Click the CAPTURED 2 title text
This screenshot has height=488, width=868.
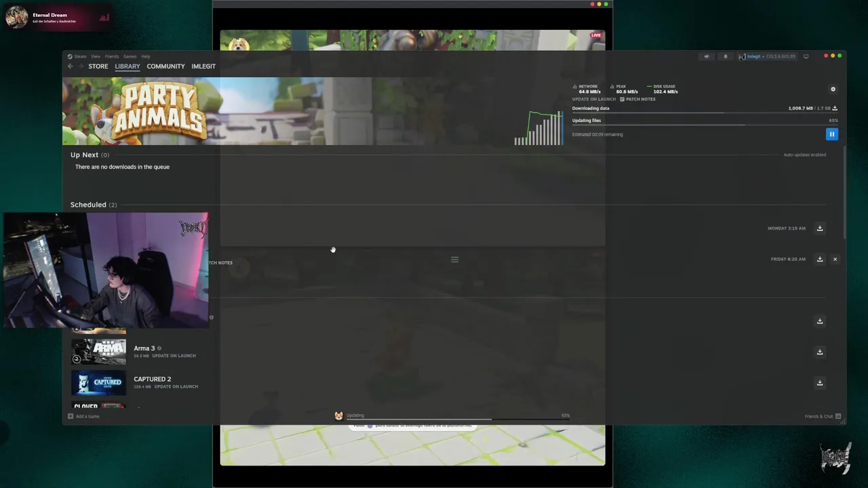click(x=153, y=379)
